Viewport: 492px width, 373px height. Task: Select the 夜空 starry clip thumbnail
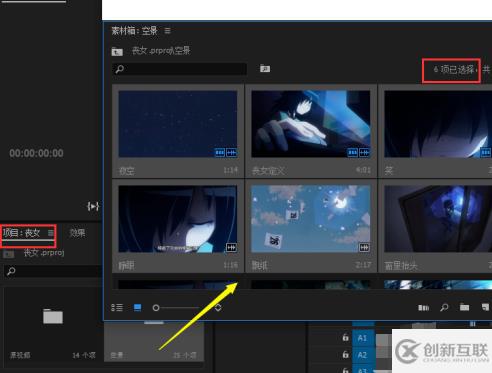point(178,124)
